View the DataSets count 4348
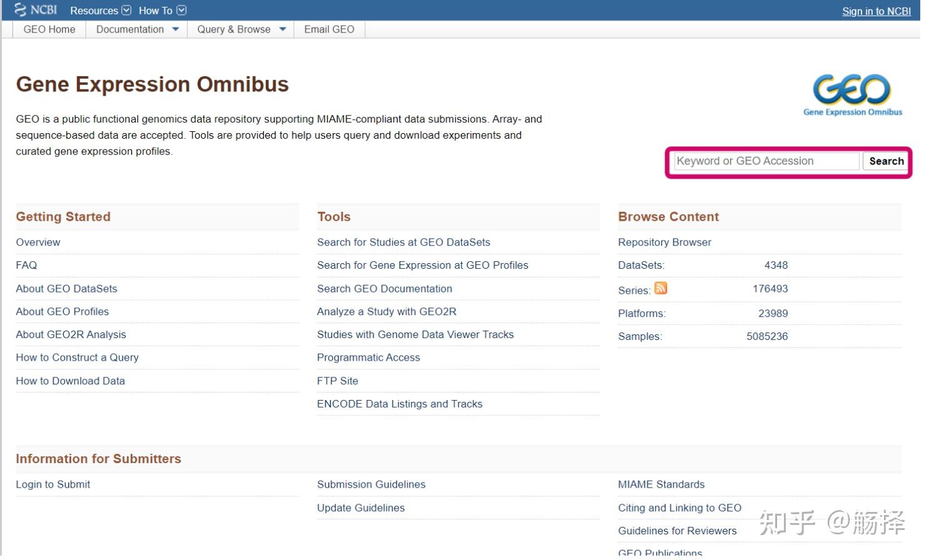929x560 pixels. pos(776,266)
